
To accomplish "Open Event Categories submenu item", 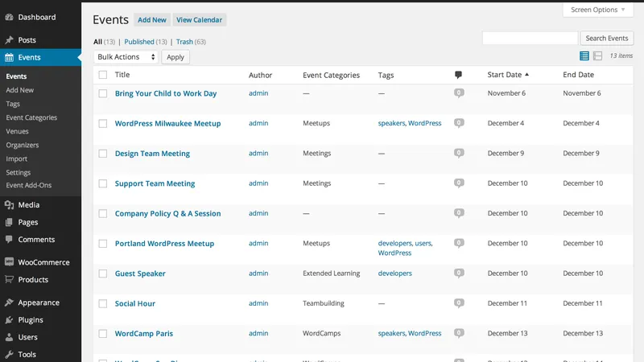I will click(x=31, y=117).
